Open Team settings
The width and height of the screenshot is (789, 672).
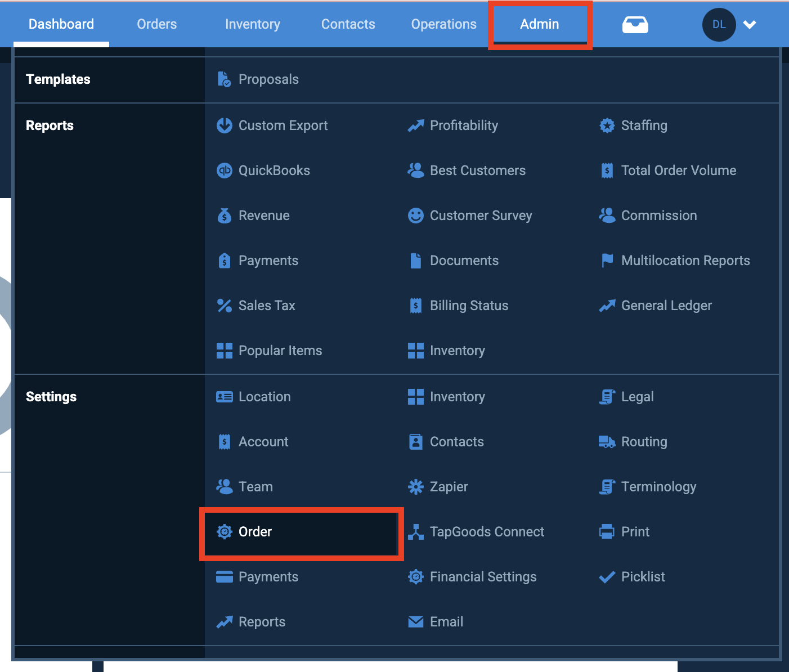[x=255, y=487]
